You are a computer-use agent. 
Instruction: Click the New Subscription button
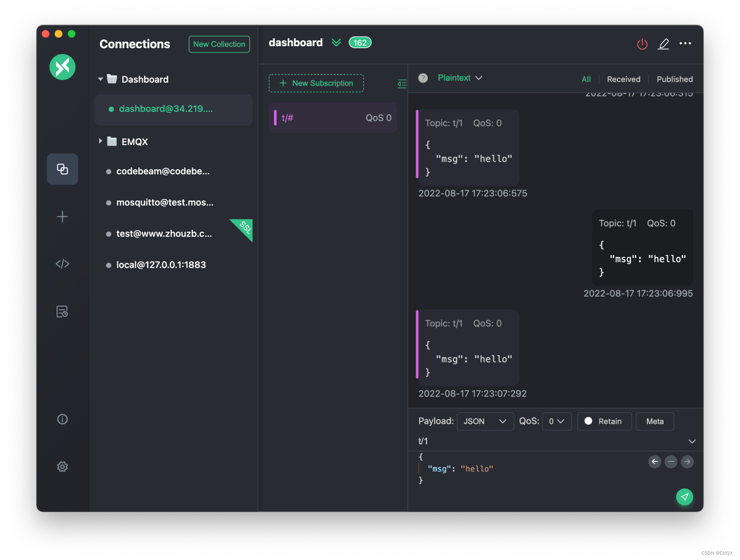(316, 83)
